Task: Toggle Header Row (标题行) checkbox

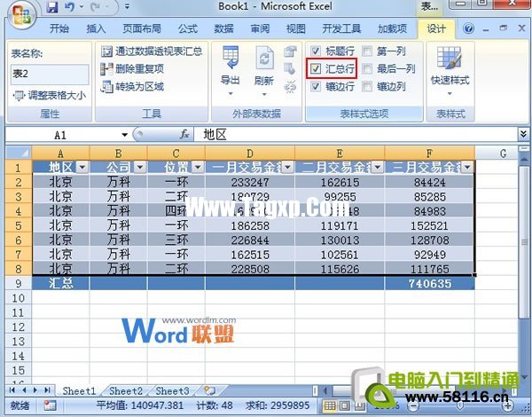Action: click(x=315, y=51)
